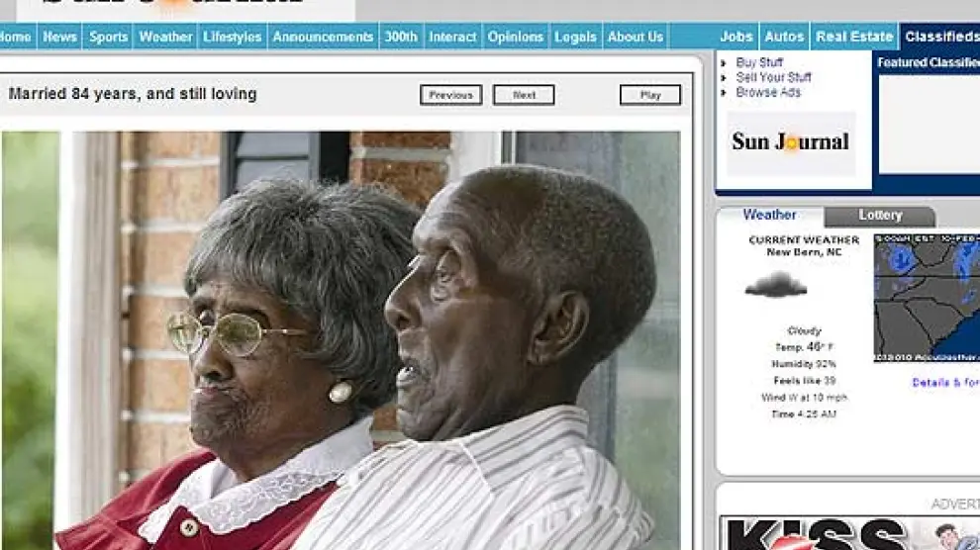Open the weather radar map thumbnail
The height and width of the screenshot is (550, 980).
click(927, 298)
